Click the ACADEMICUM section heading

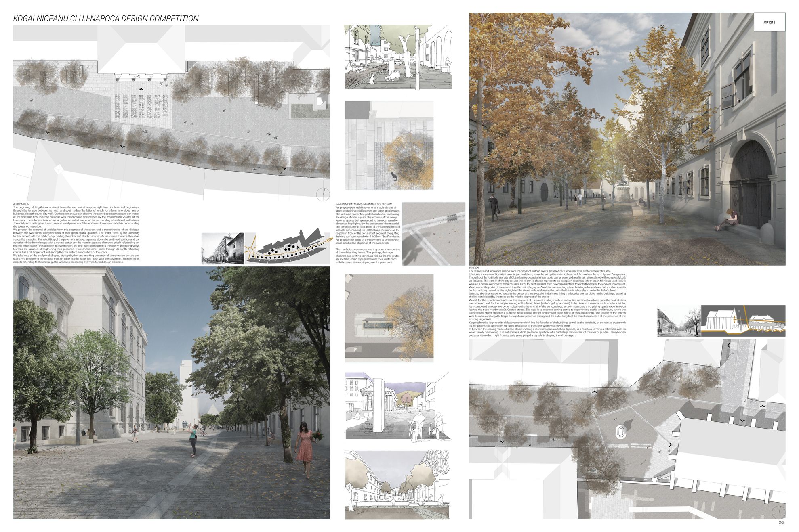(x=21, y=203)
